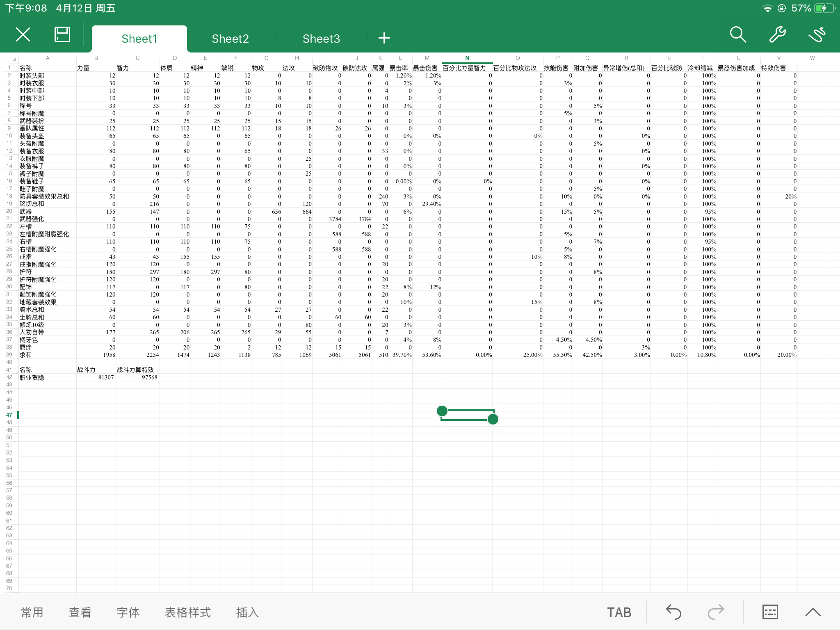Undo the last action
The width and height of the screenshot is (840, 630).
673,612
